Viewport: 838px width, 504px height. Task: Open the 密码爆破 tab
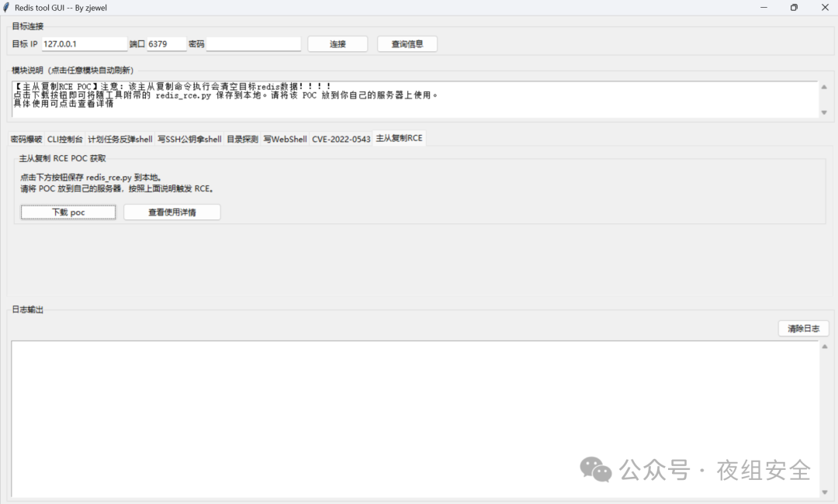tap(26, 140)
